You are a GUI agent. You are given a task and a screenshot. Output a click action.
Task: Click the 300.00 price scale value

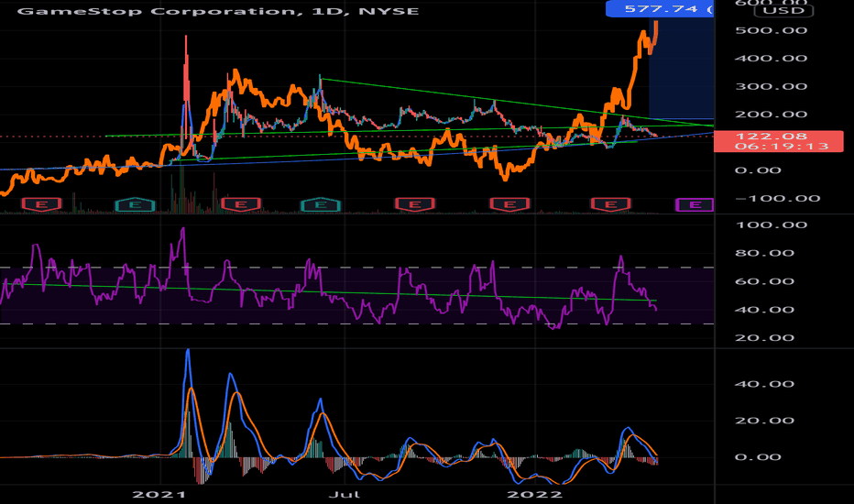point(771,87)
